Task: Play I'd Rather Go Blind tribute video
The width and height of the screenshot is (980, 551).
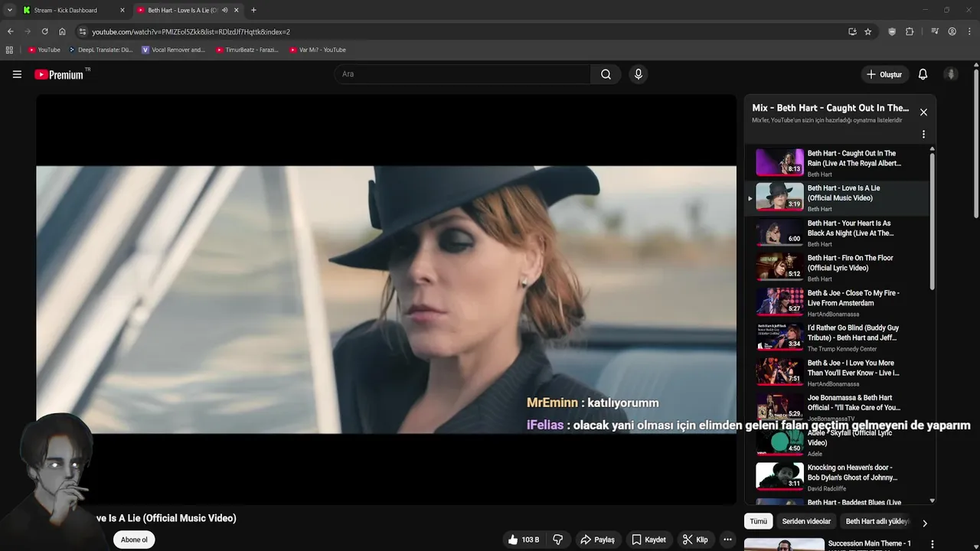Action: coord(838,337)
